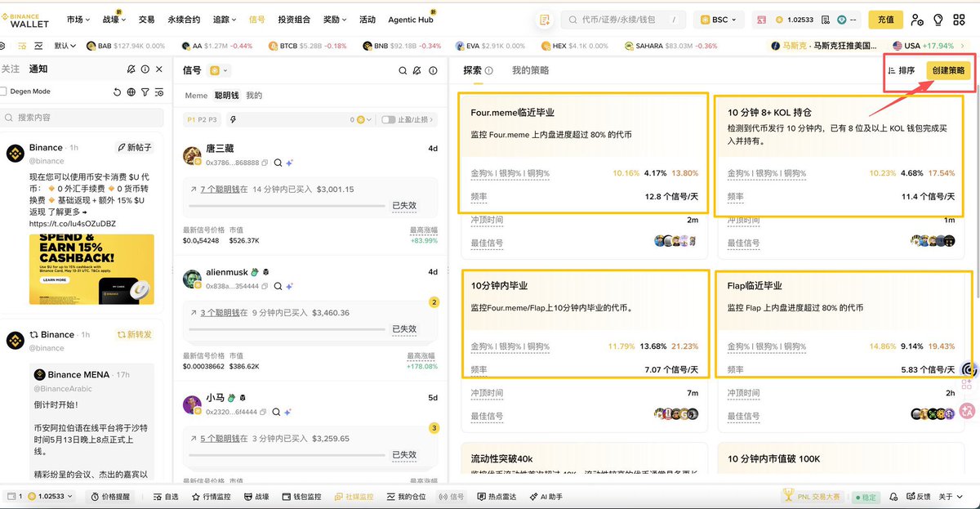
Task: Close the 通知 panel
Action: [159, 70]
